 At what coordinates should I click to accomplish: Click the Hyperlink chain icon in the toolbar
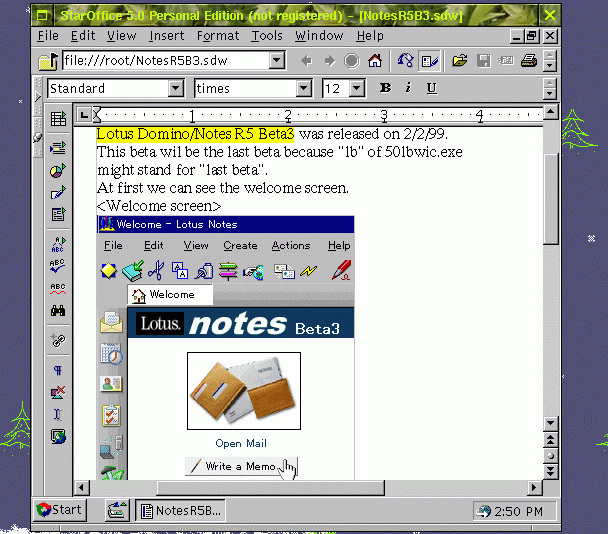coord(58,340)
